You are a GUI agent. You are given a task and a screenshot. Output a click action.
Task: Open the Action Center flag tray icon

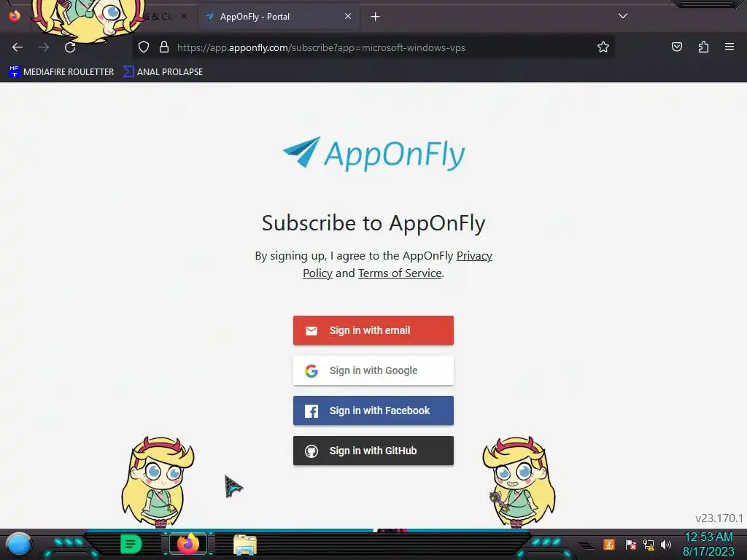[631, 544]
